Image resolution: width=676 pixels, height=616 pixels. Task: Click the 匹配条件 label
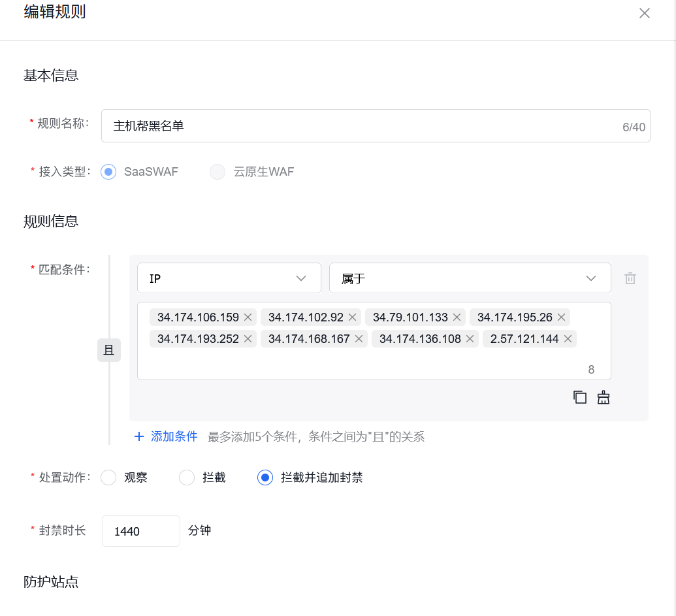[x=64, y=269]
